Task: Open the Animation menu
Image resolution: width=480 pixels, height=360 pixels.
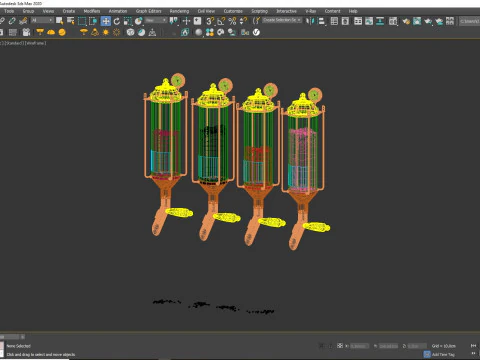Action: tap(118, 11)
